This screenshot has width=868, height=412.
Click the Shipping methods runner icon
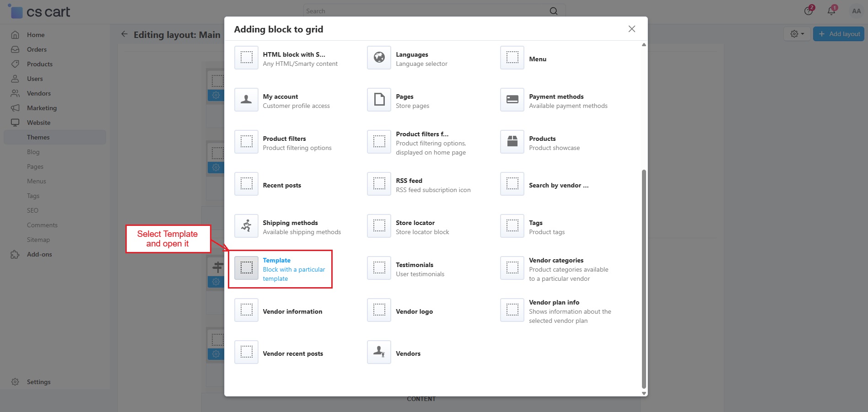pyautogui.click(x=246, y=226)
